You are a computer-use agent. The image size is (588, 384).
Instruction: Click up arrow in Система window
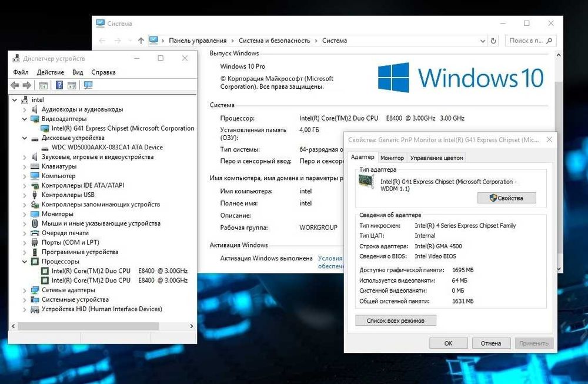pos(141,41)
